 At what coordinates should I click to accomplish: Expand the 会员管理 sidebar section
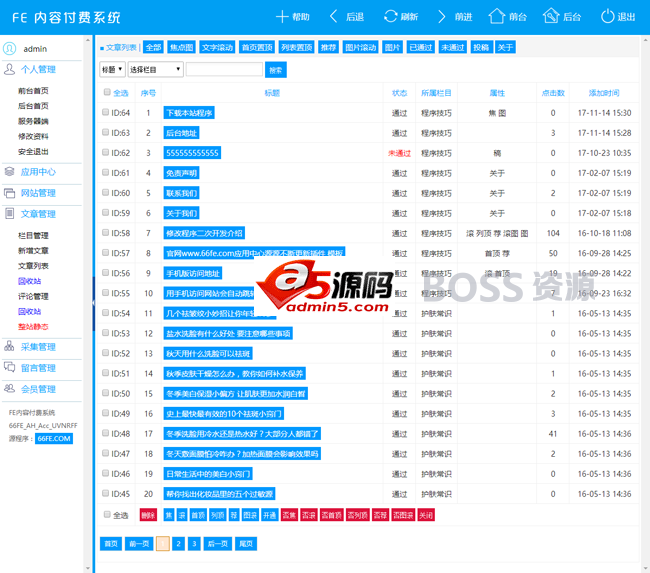tap(38, 389)
